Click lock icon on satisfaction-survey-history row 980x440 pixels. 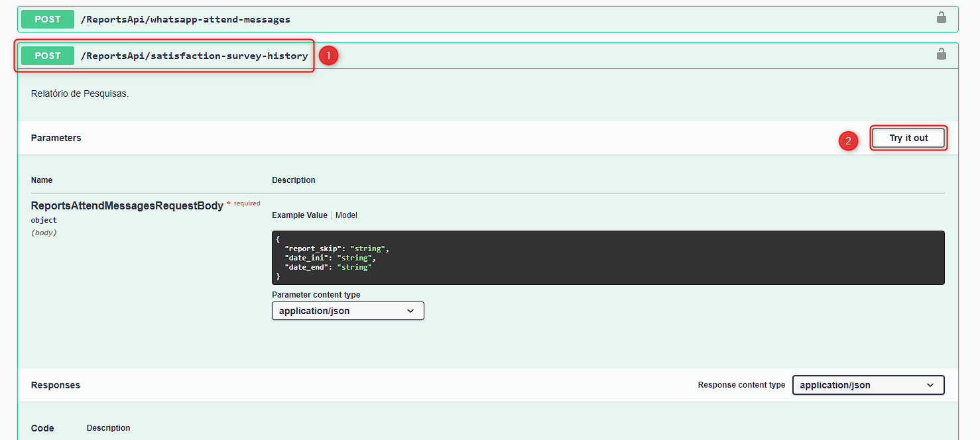click(941, 54)
